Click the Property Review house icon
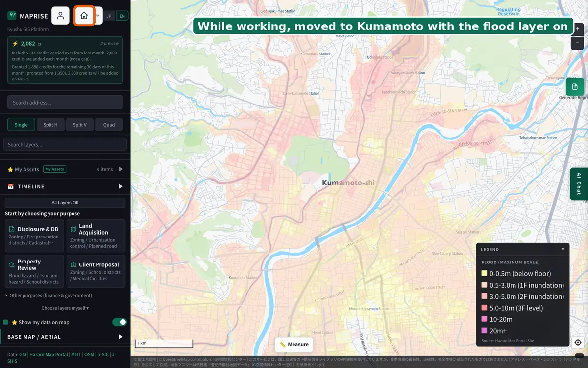Screen dimensions: 588x368 click(x=12, y=264)
